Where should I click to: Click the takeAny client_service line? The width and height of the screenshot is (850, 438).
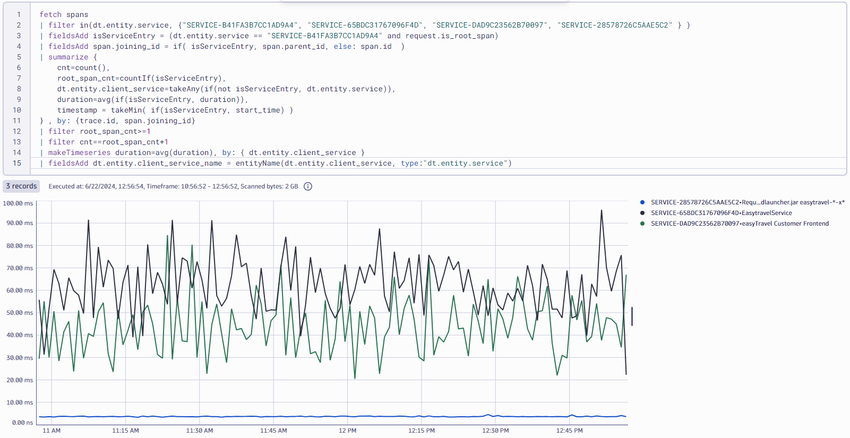click(x=226, y=89)
